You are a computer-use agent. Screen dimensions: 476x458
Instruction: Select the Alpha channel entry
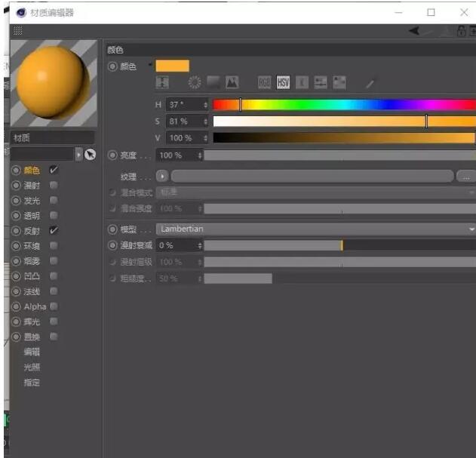click(35, 306)
